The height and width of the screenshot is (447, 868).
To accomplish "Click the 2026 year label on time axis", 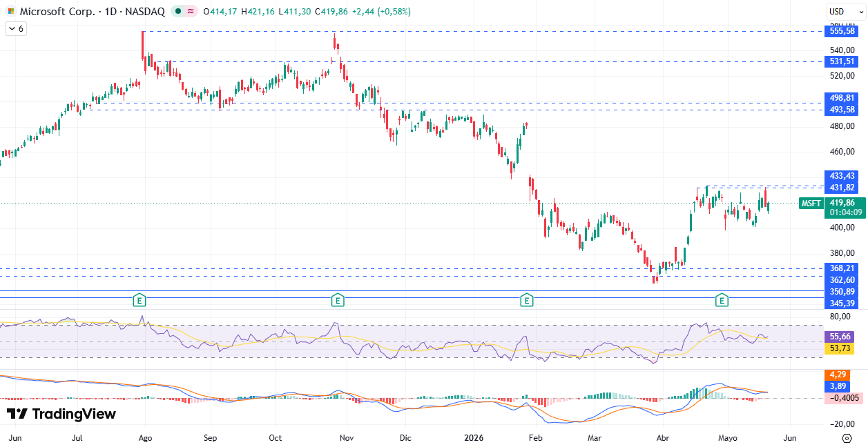I will pos(474,437).
